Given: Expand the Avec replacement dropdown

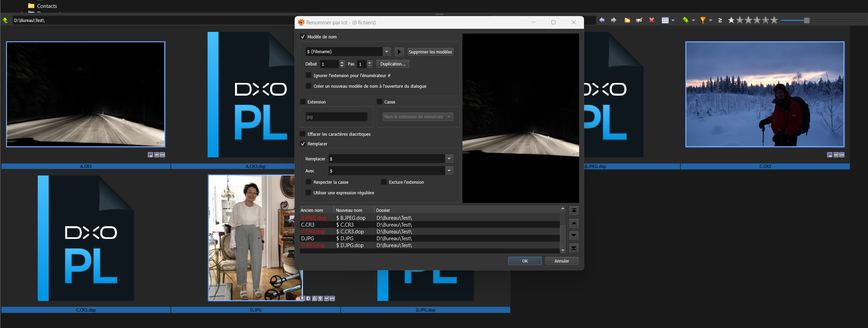Looking at the screenshot, I should click(x=449, y=171).
